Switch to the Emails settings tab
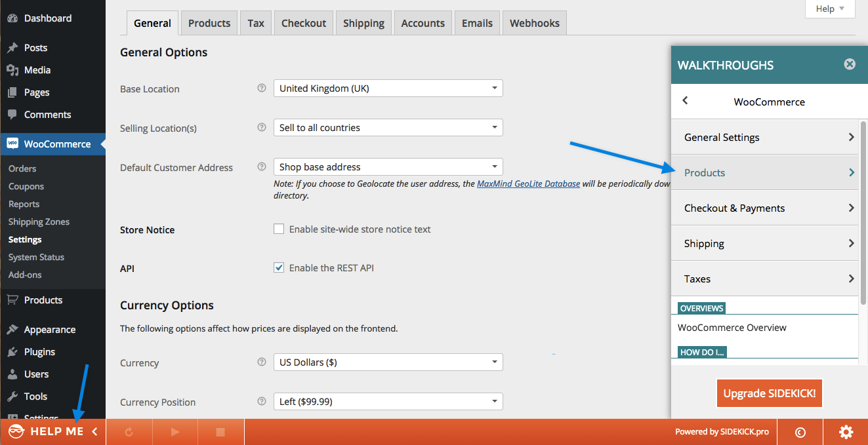Image resolution: width=868 pixels, height=445 pixels. pyautogui.click(x=477, y=23)
